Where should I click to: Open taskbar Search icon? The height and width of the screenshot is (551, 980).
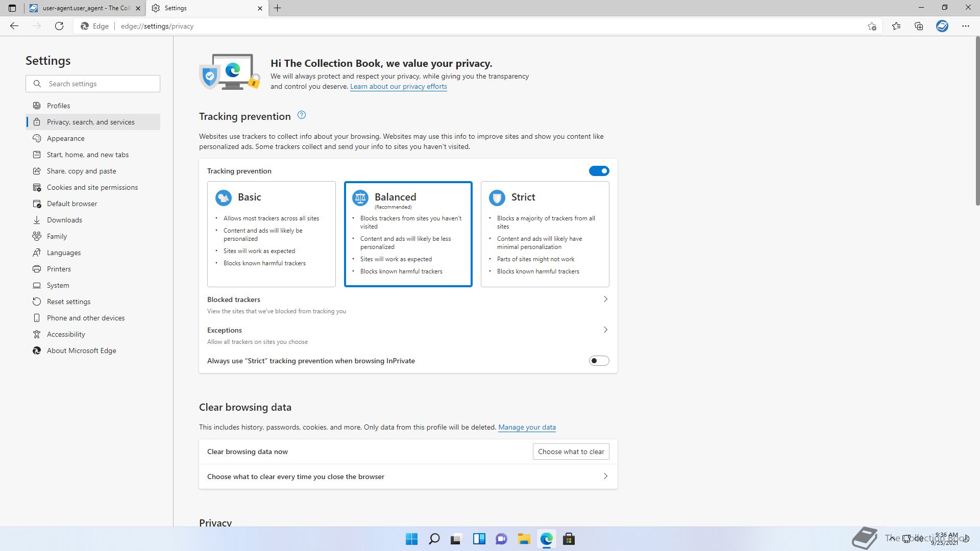(x=434, y=539)
